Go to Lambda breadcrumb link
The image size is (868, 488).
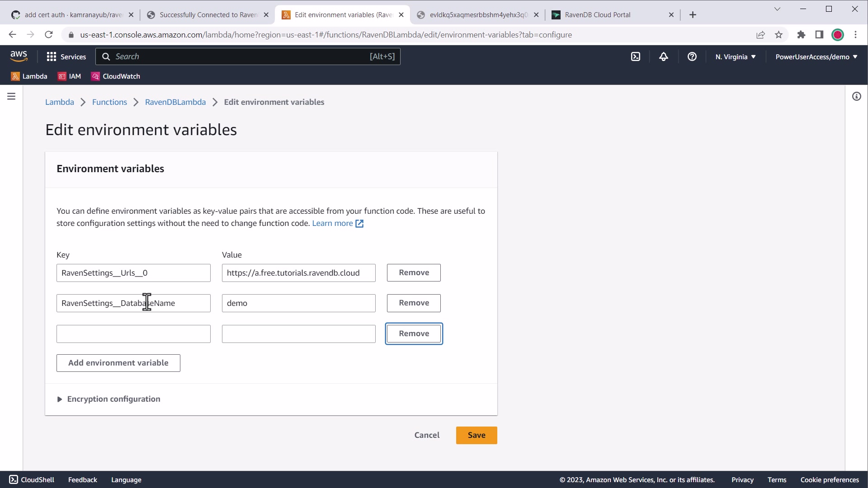click(x=60, y=102)
